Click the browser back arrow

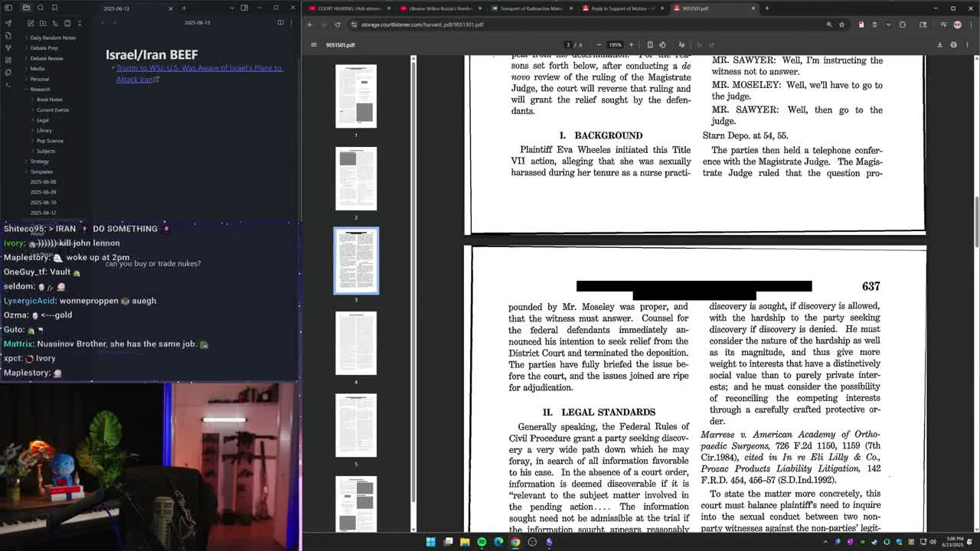coord(310,24)
